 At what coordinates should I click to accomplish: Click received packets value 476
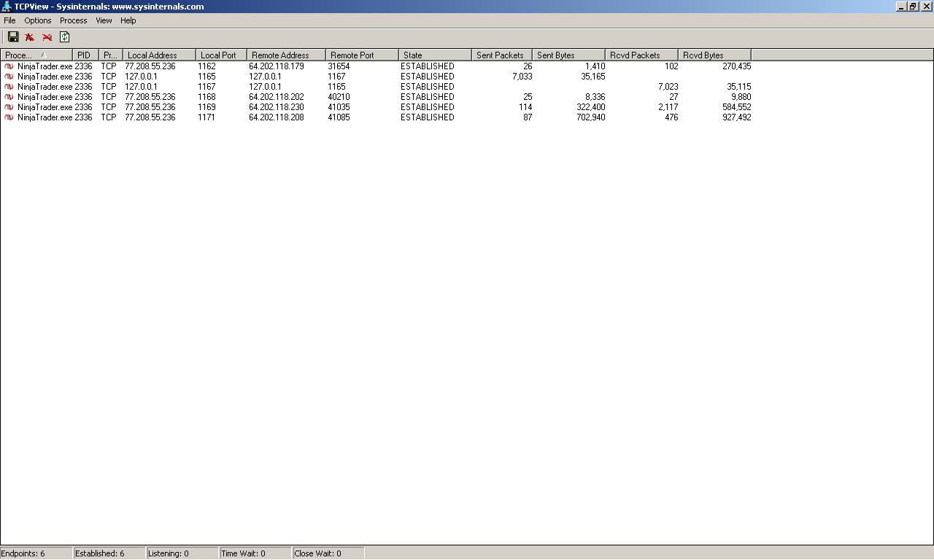coord(671,117)
